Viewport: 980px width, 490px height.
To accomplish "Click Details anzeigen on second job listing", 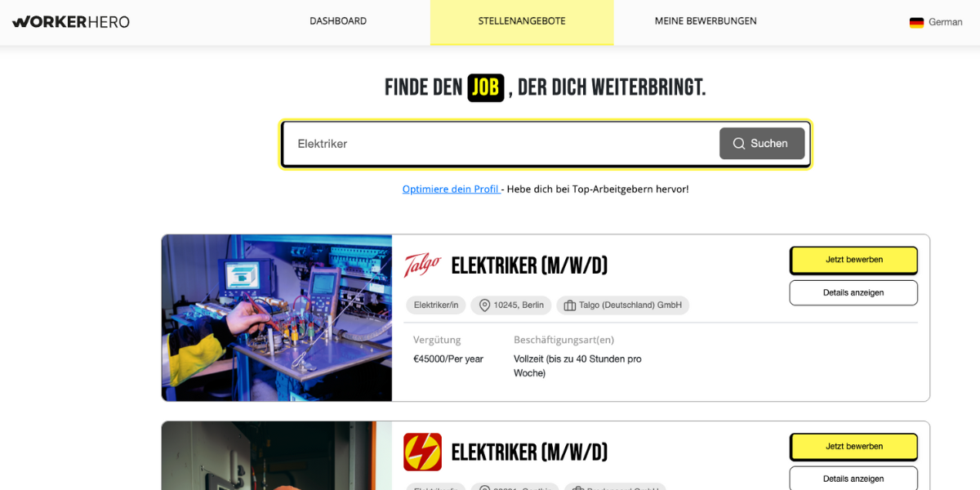I will tap(853, 479).
